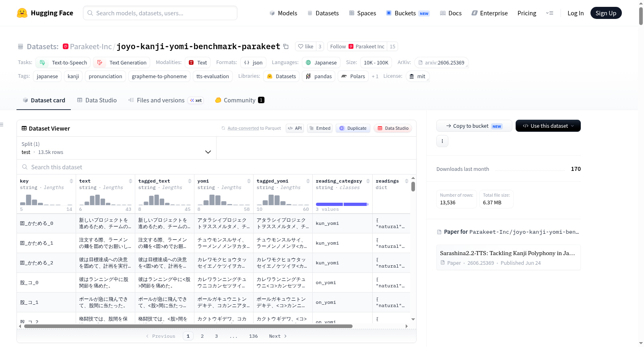Open the Docs nav item
This screenshot has height=347, width=644.
tap(450, 13)
